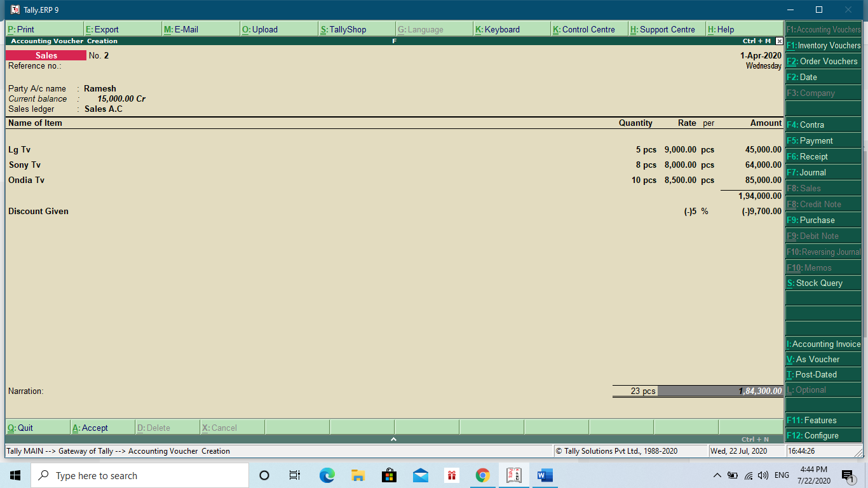Screen dimensions: 868x488
Task: Open battery status tray icon
Action: pos(733,475)
